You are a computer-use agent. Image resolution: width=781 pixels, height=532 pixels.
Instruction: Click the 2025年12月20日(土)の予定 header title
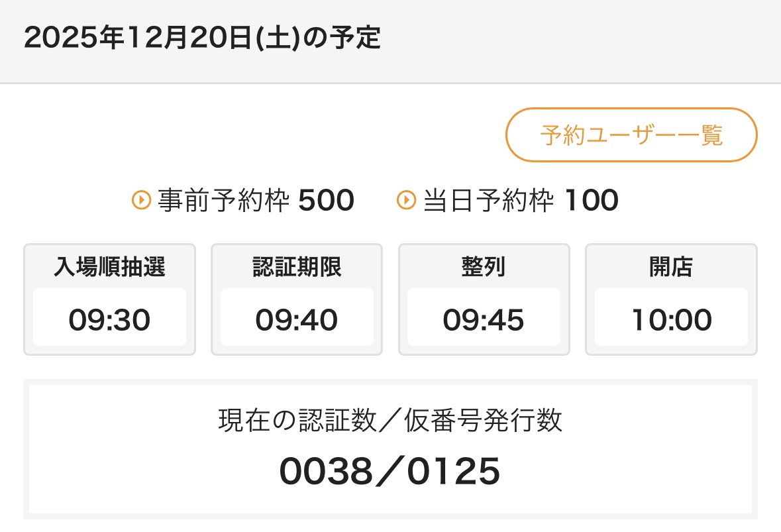202,38
